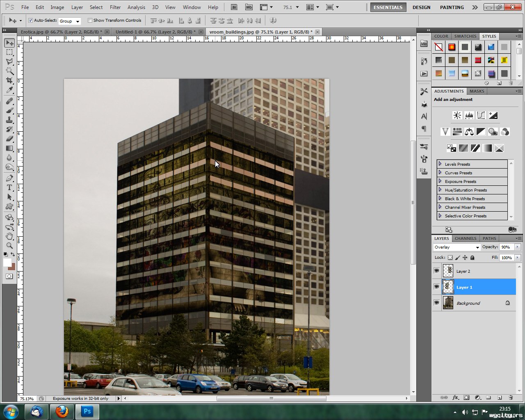
Task: Switch to the Design workspace
Action: tap(421, 7)
